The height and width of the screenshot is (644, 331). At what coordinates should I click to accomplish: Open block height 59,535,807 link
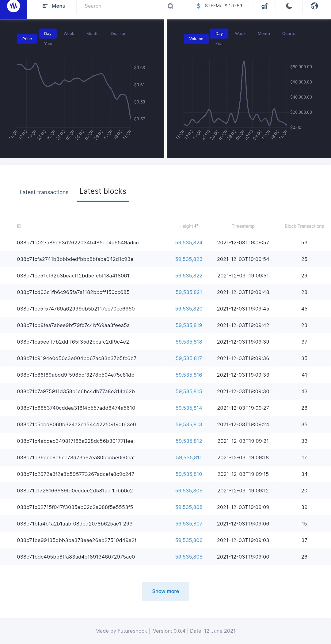(189, 524)
